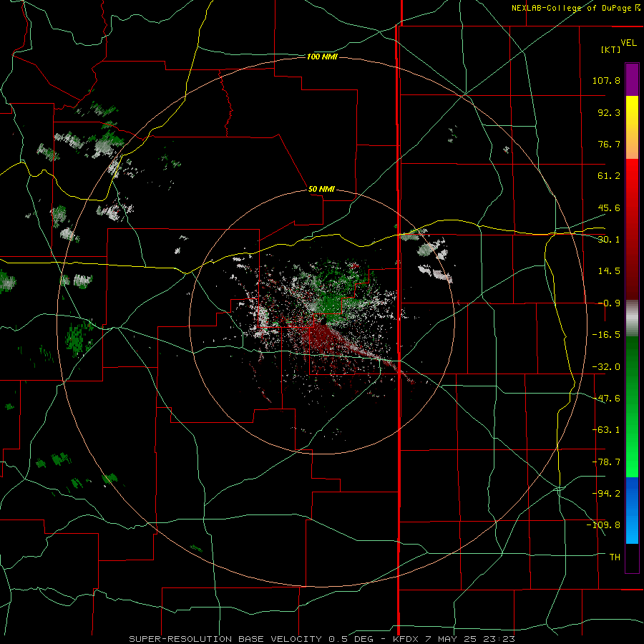Select the -47.6 legend value
Screen dimensions: 644x644
pos(606,399)
